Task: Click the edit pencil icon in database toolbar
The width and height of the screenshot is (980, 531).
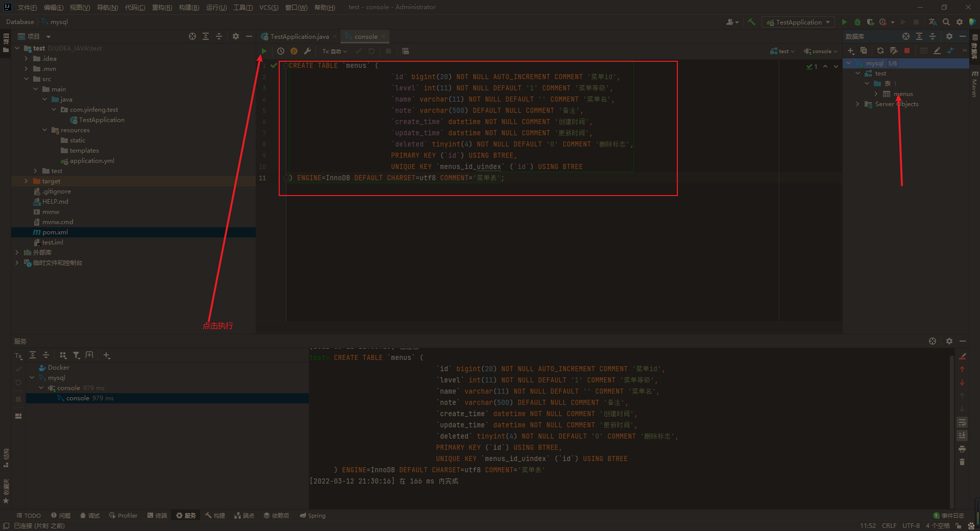Action: tap(937, 51)
